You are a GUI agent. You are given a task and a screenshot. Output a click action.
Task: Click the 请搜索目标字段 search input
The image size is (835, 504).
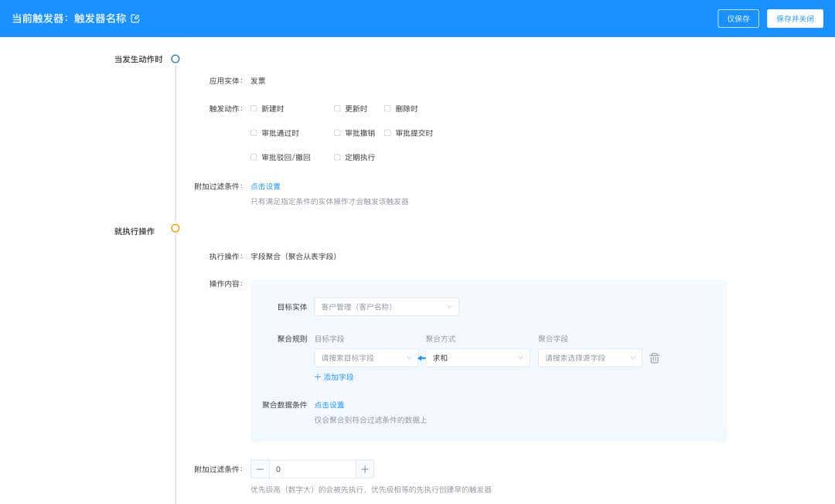(363, 358)
